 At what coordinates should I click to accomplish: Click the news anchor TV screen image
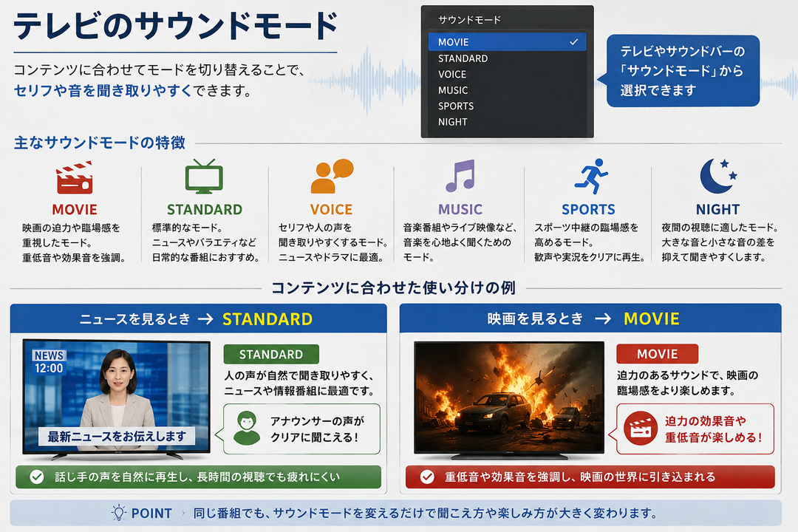pos(117,397)
